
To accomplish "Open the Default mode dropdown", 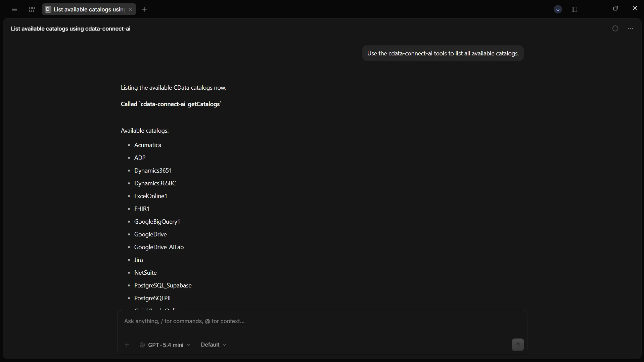I will pos(214,345).
